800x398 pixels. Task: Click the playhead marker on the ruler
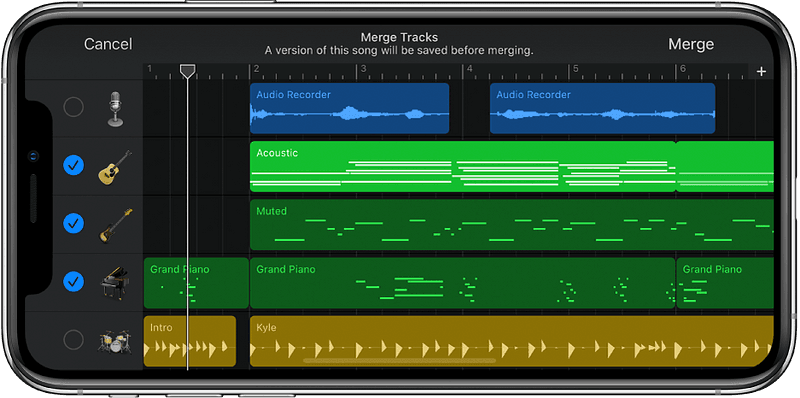pyautogui.click(x=188, y=71)
